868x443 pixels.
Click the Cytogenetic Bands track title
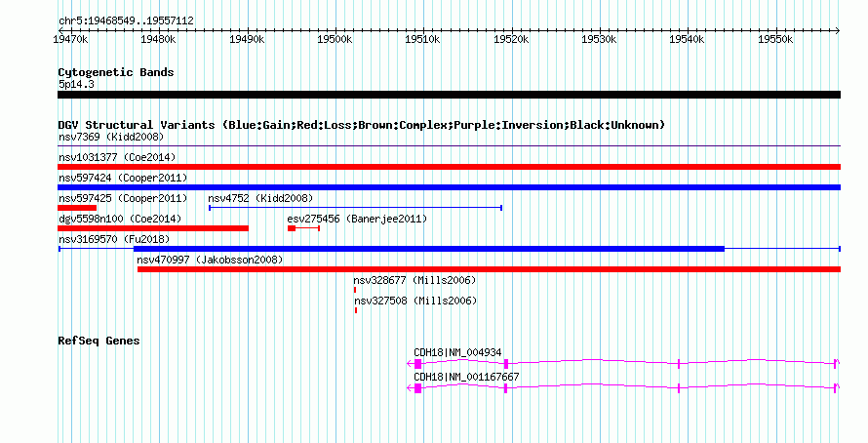(116, 72)
